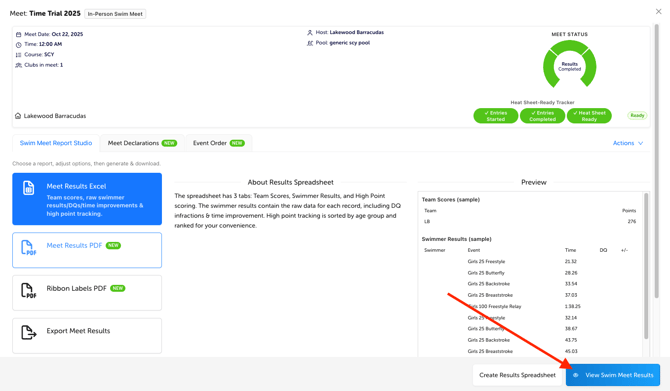
Task: Select the Export Meet Results option
Action: (x=87, y=335)
